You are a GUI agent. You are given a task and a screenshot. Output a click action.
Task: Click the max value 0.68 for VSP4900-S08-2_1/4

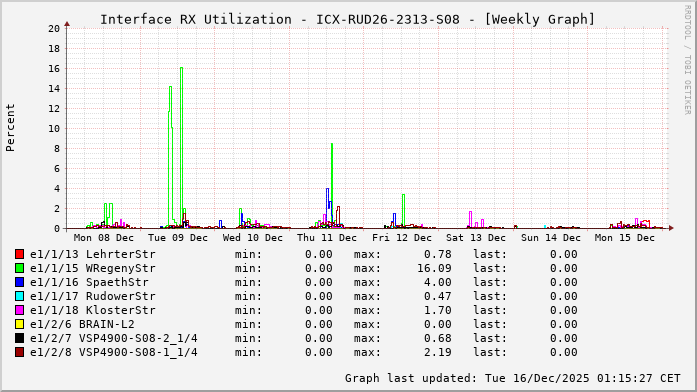438,338
